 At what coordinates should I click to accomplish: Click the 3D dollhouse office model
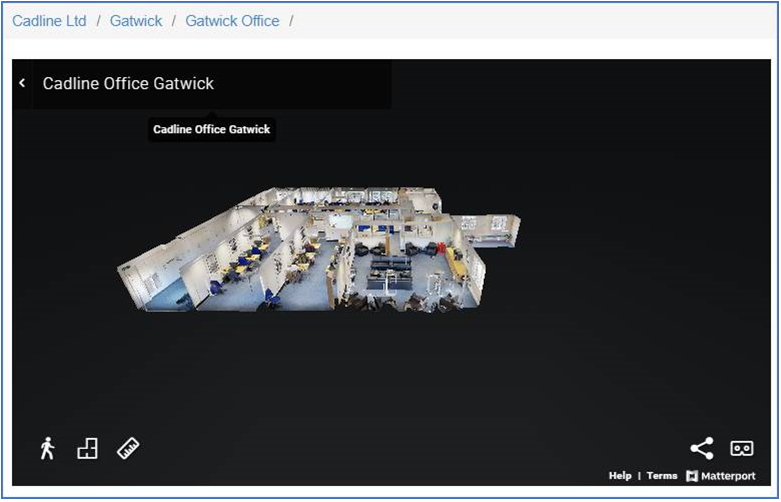pyautogui.click(x=319, y=250)
